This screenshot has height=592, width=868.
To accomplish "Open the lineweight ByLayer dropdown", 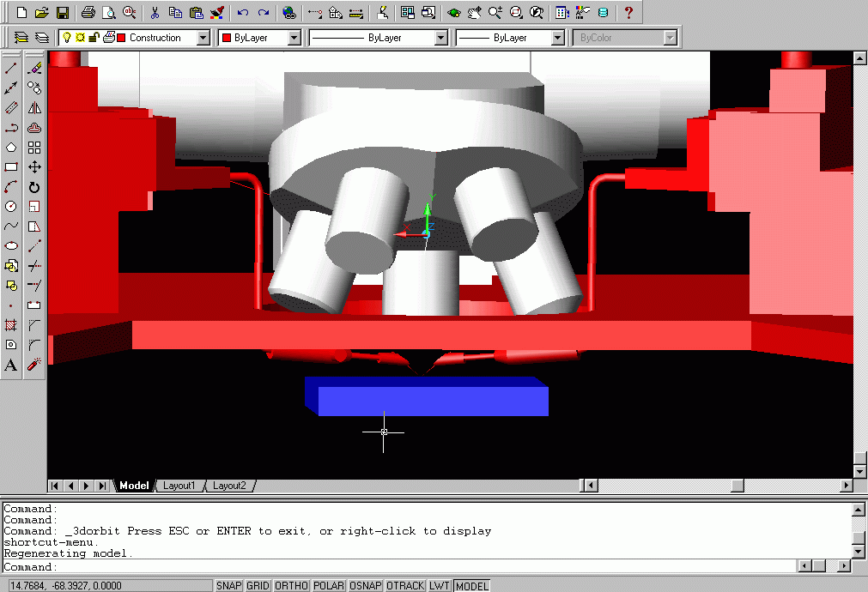I will point(557,38).
